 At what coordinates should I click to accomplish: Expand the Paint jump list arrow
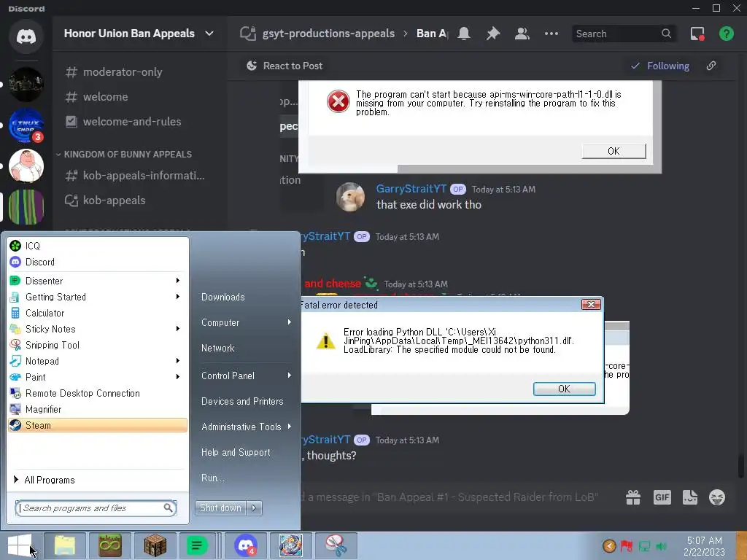click(x=178, y=377)
